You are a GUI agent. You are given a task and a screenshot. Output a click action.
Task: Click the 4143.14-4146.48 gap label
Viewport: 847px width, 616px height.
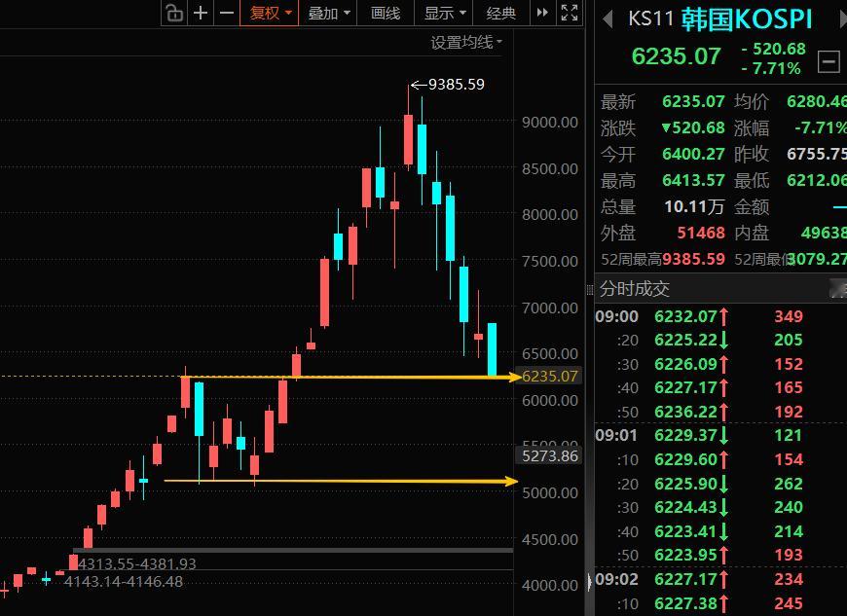point(124,581)
